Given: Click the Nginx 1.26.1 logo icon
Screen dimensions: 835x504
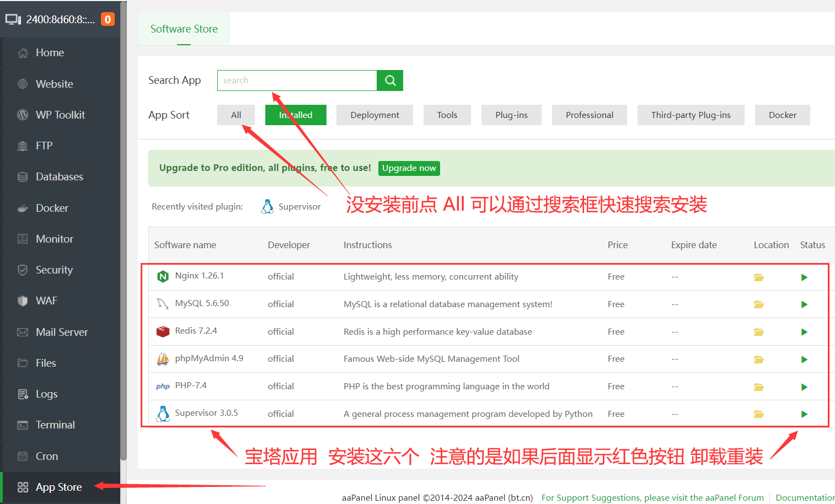Looking at the screenshot, I should click(x=163, y=277).
